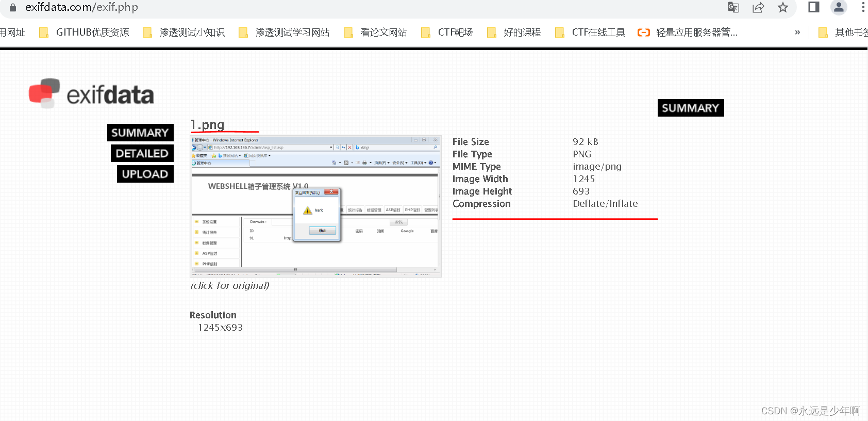Click the Resolution label
868x421 pixels.
click(213, 315)
